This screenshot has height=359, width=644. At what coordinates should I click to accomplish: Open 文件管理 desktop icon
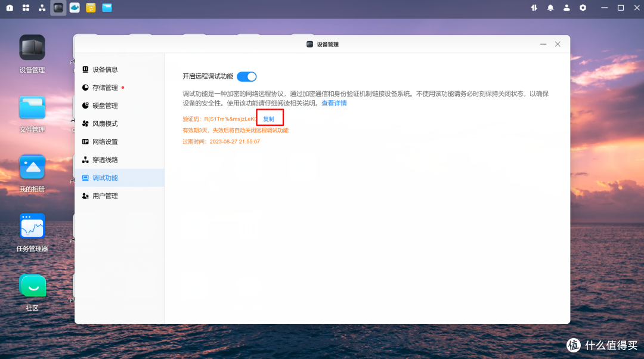[x=32, y=114]
